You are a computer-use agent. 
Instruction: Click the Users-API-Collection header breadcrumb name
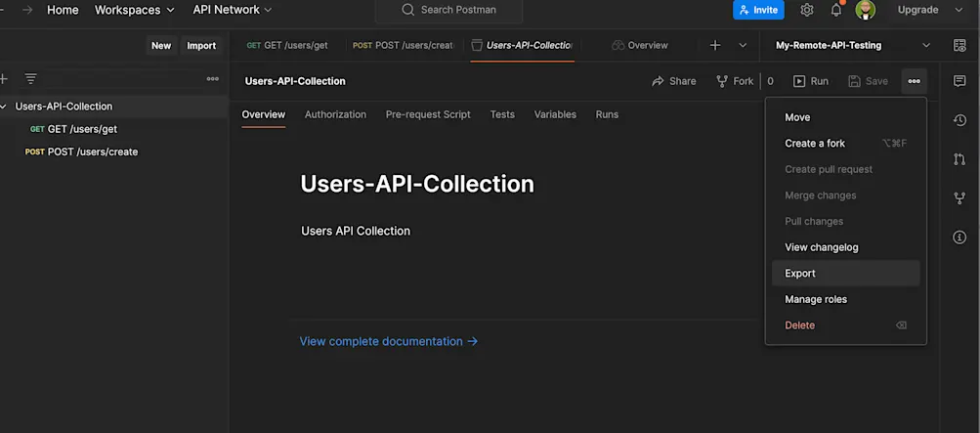coord(295,81)
